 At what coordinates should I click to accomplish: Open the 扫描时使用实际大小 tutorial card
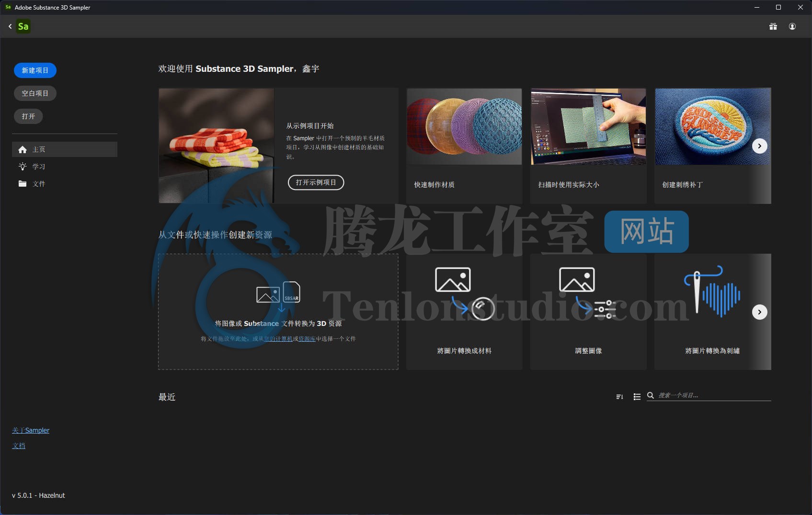(x=588, y=146)
